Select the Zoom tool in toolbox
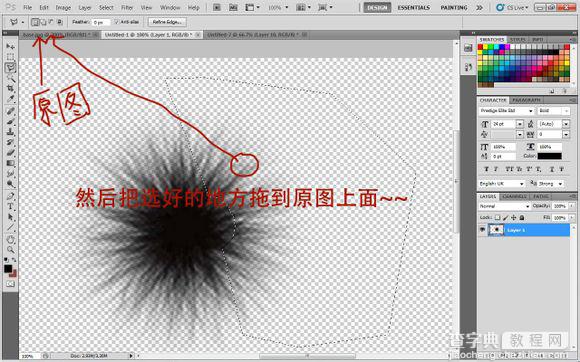The width and height of the screenshot is (580, 362). [x=10, y=250]
